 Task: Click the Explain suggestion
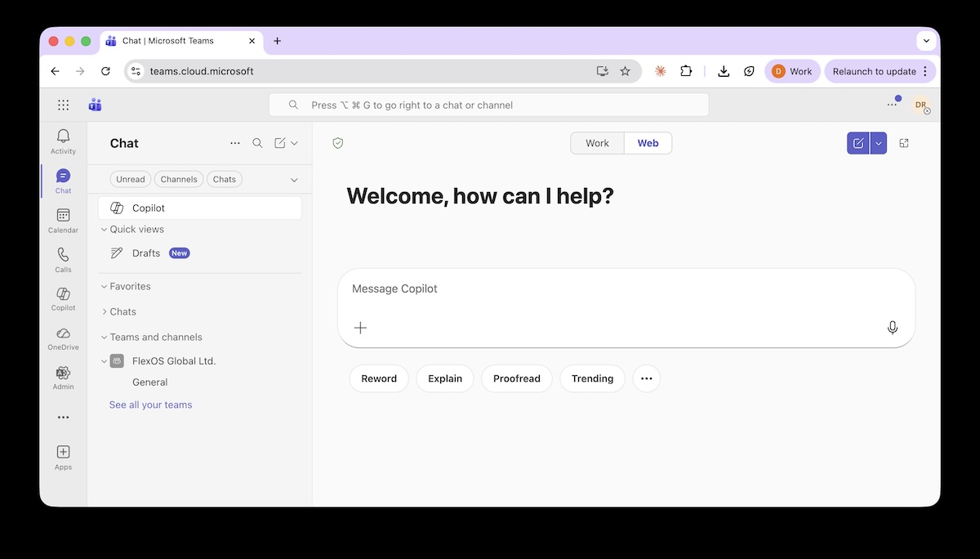(x=445, y=378)
